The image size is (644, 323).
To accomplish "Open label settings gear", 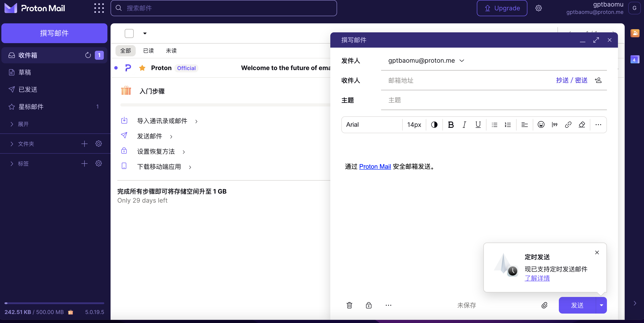I will [x=98, y=164].
